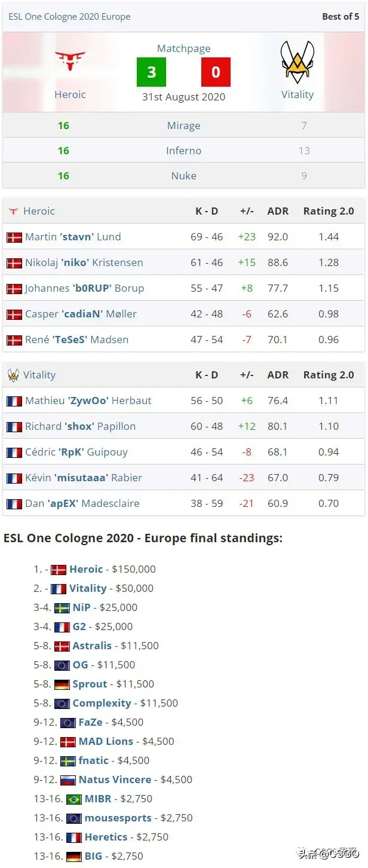Screen dimensions: 368x868
Task: Click the small Heroic icon in stats table header
Action: [x=13, y=212]
